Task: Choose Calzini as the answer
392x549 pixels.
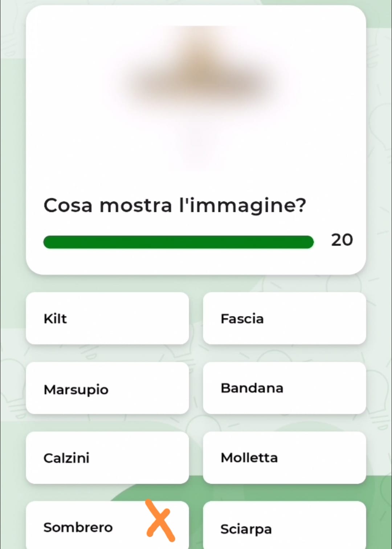Action: pos(107,458)
